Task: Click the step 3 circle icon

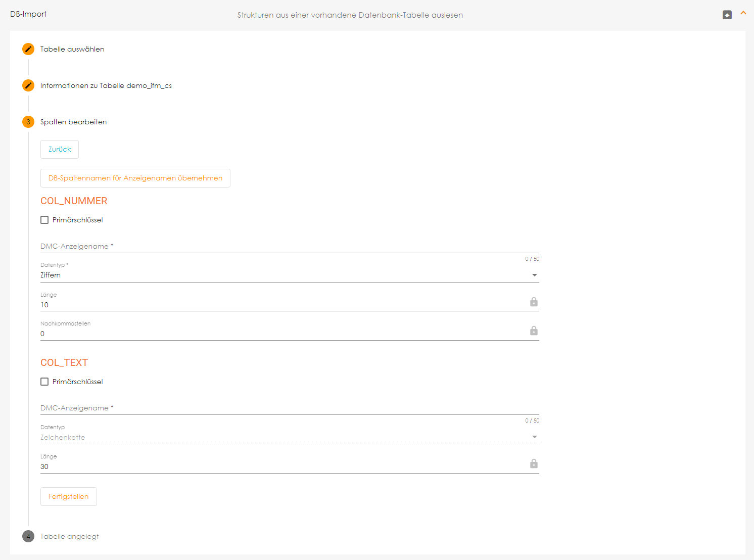Action: [x=28, y=122]
